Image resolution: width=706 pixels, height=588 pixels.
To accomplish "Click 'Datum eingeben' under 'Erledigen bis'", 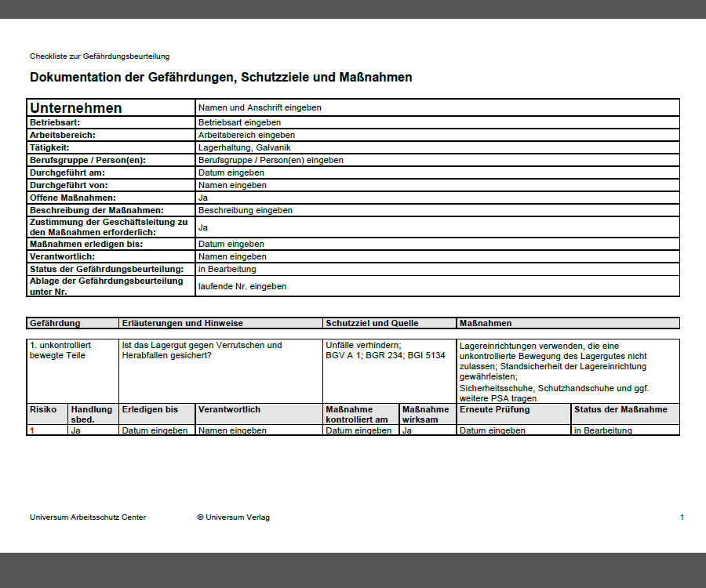I will click(155, 430).
